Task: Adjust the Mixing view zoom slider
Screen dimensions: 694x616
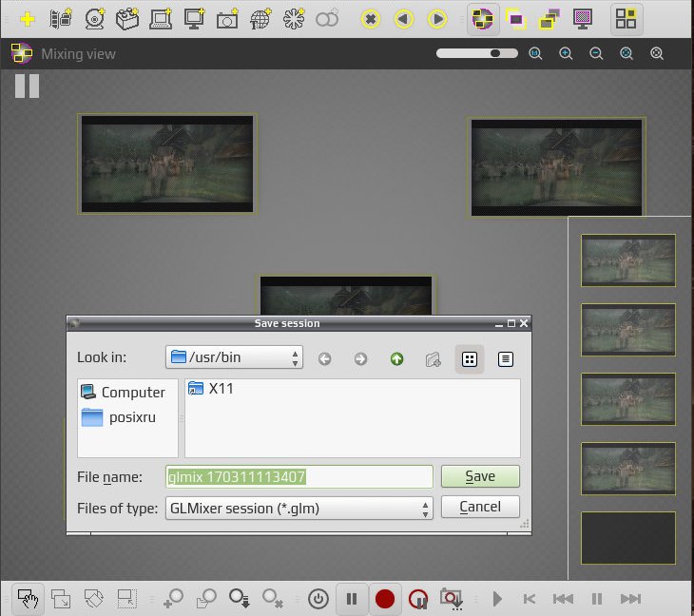Action: (476, 53)
